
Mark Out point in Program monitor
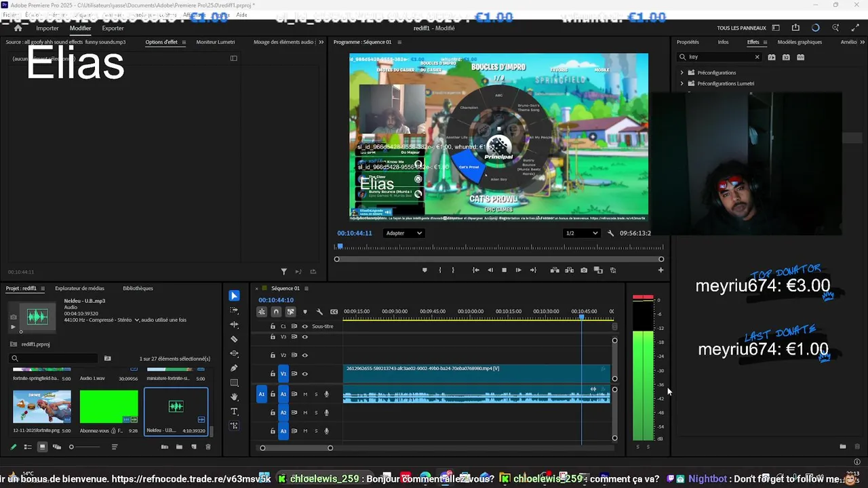[x=453, y=270]
